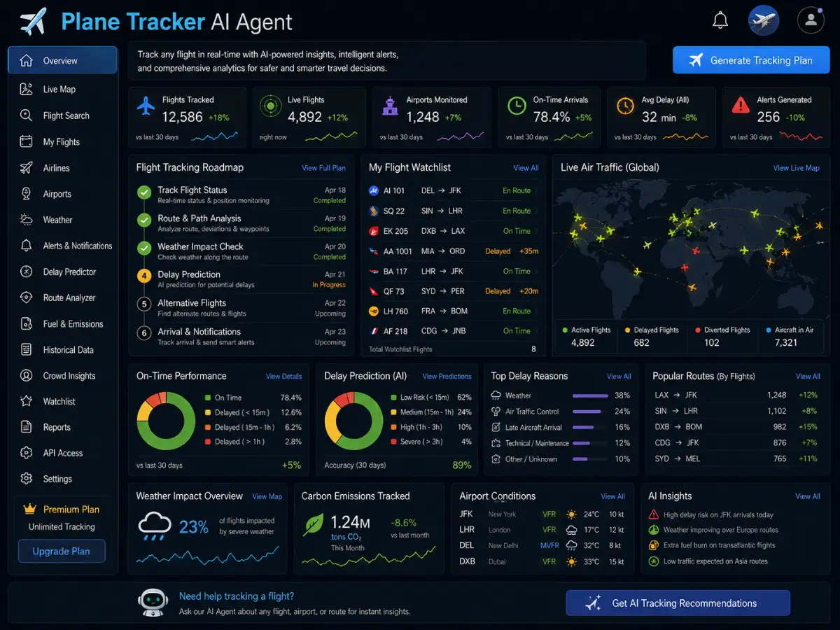Click the EK 205 airline logo
840x630 pixels.
point(374,231)
